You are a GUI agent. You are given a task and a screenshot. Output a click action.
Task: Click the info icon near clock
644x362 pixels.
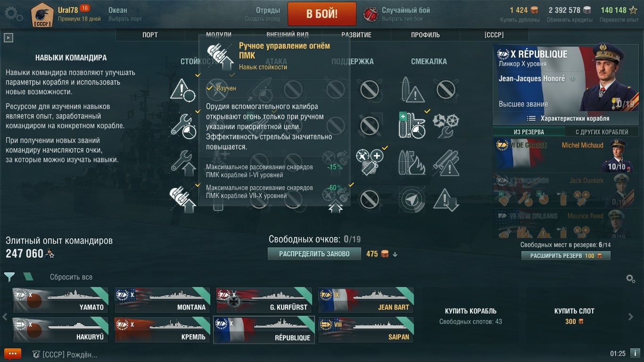(x=635, y=353)
